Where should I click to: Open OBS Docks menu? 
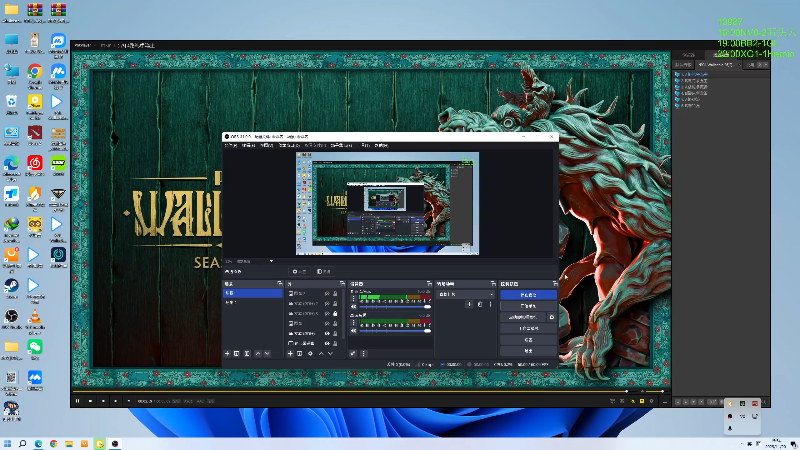click(289, 145)
